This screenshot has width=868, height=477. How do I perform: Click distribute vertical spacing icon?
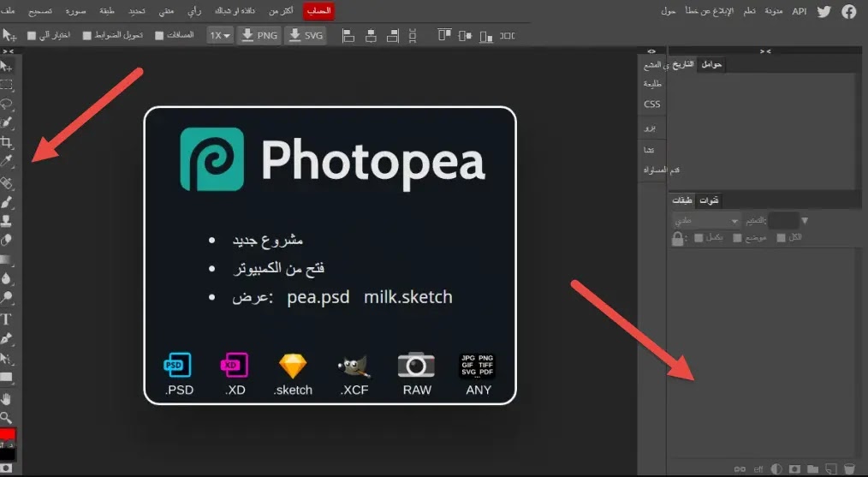click(413, 36)
